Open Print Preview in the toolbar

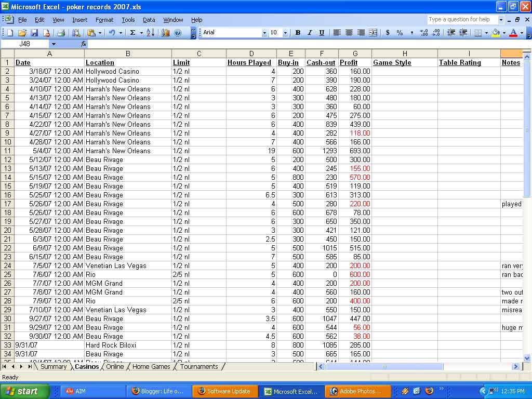(x=76, y=33)
